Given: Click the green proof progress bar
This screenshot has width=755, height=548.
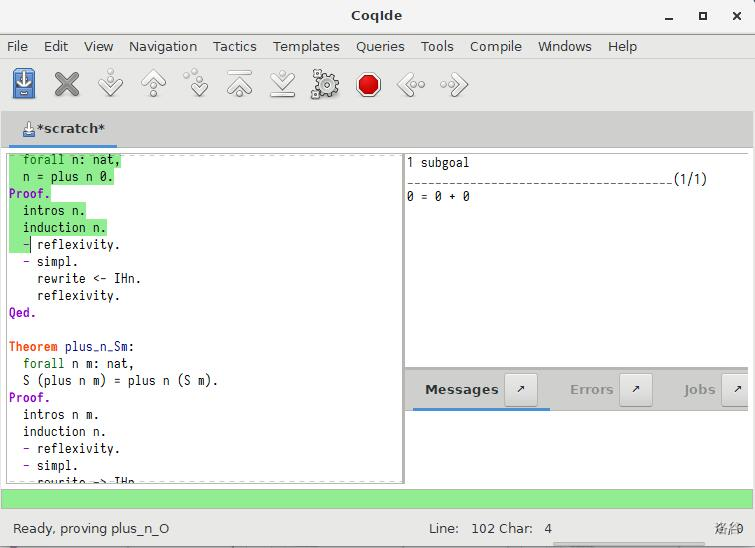Looking at the screenshot, I should click(377, 499).
